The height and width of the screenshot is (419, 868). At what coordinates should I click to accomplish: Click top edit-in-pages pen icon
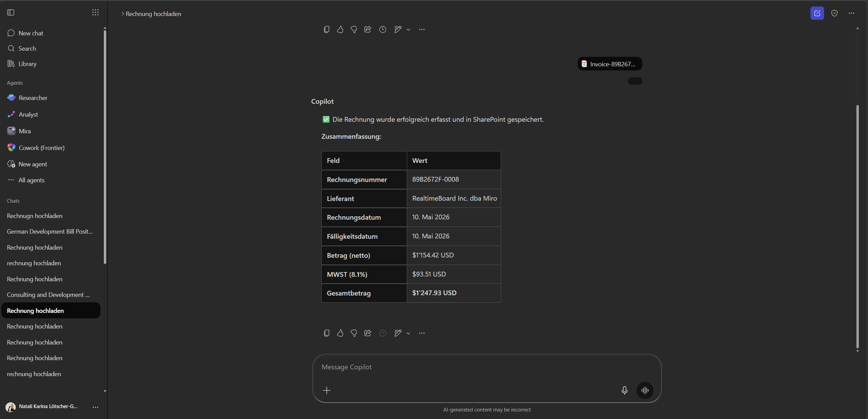[398, 29]
